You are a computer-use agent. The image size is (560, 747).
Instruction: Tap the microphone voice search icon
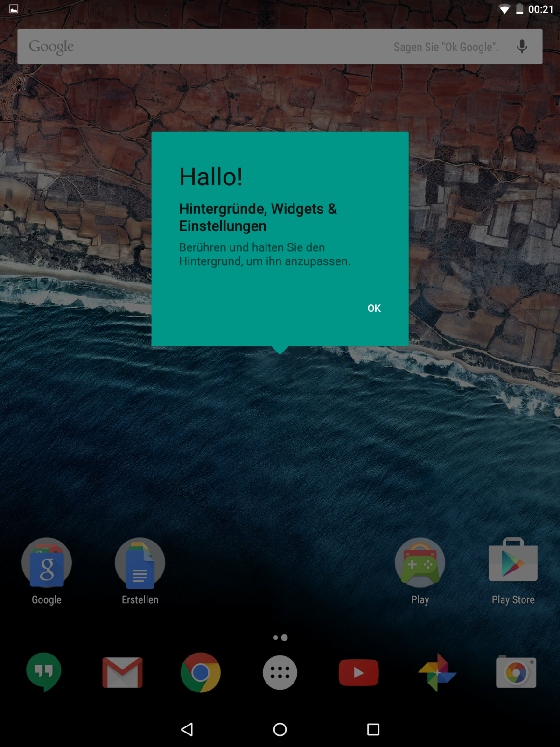tap(522, 47)
